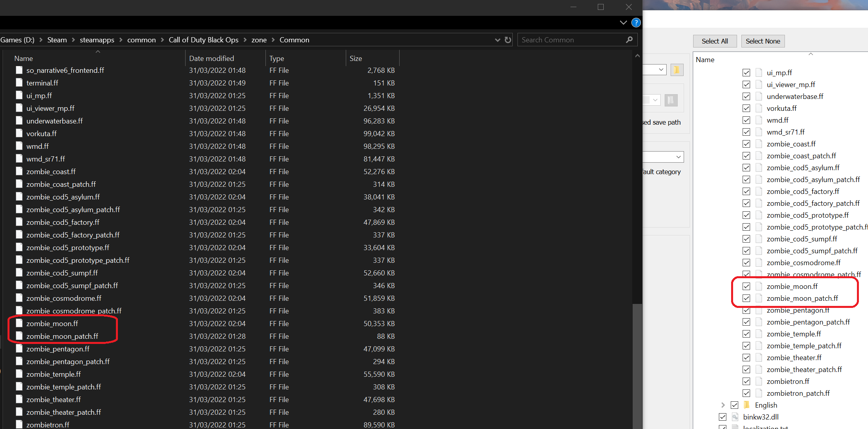Click the Explorer scrollbar up arrow
This screenshot has width=868, height=429.
pos(637,56)
